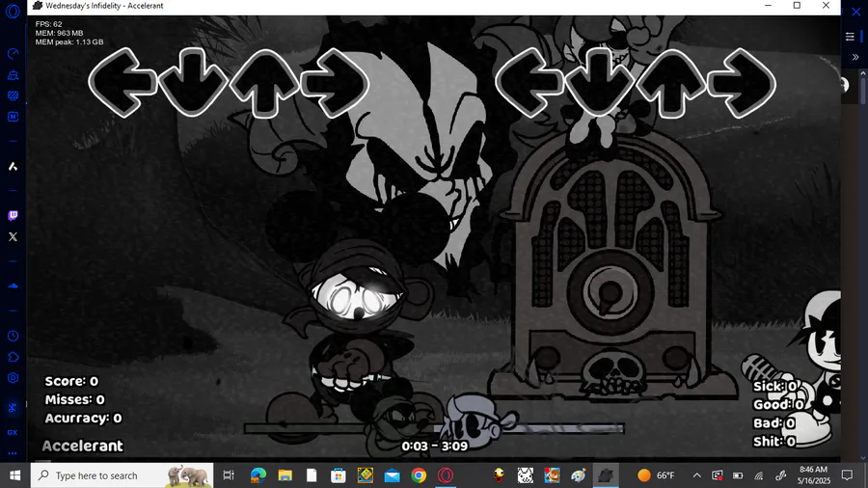The width and height of the screenshot is (868, 488).
Task: Open the 66°F weather widget
Action: (657, 475)
